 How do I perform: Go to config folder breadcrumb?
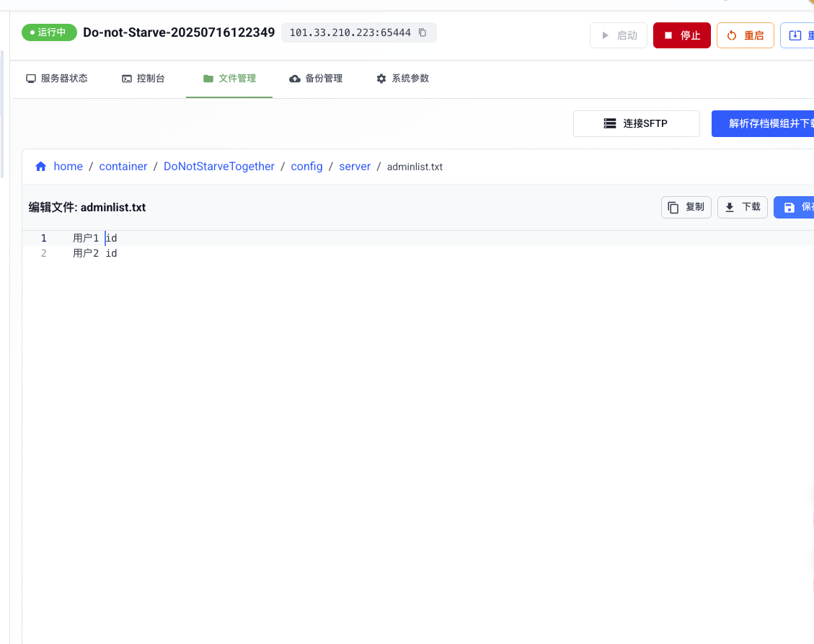[306, 166]
